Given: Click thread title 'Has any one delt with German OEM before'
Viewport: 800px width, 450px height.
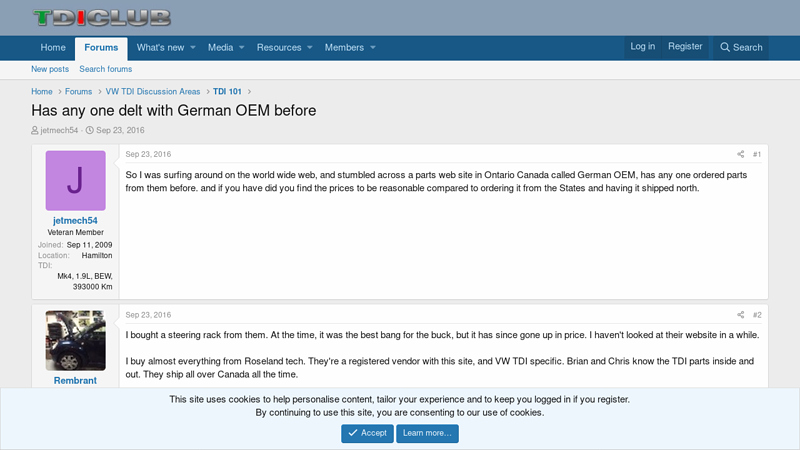Looking at the screenshot, I should [173, 110].
